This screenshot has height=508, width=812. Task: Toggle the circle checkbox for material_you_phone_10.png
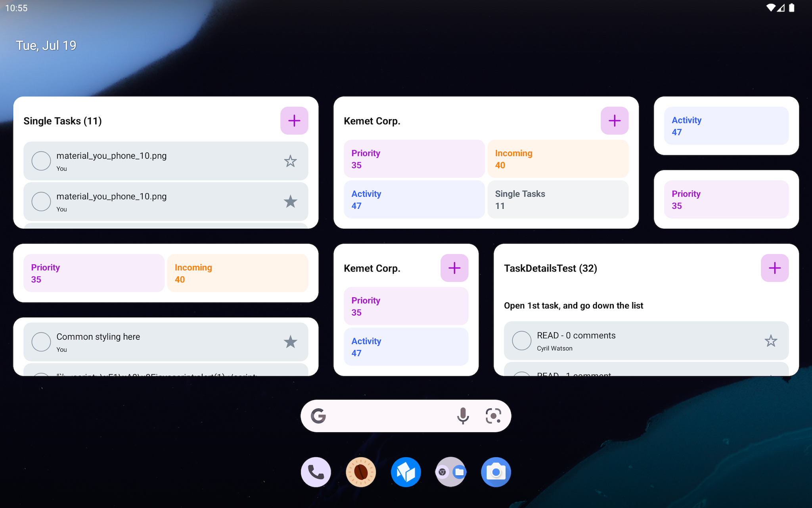(x=41, y=161)
